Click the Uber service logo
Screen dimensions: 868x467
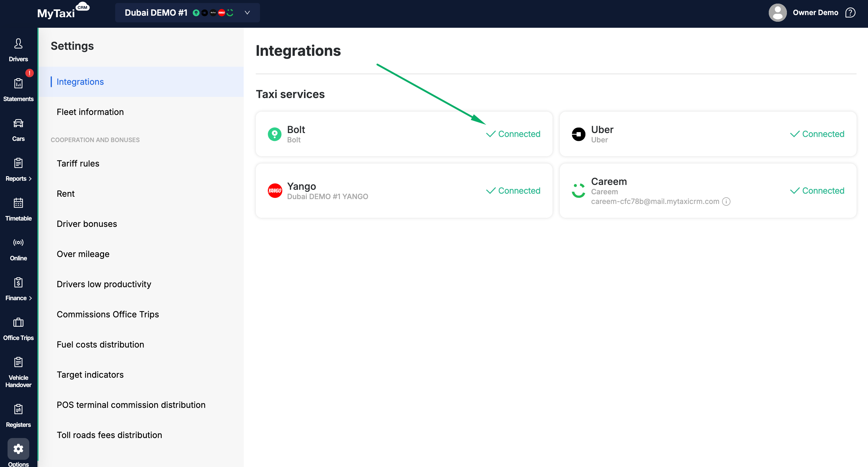point(578,134)
